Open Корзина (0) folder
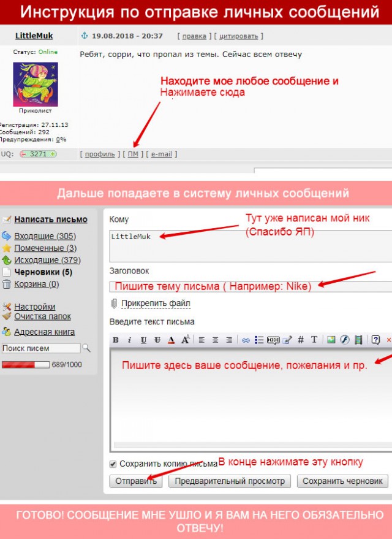 (36, 285)
